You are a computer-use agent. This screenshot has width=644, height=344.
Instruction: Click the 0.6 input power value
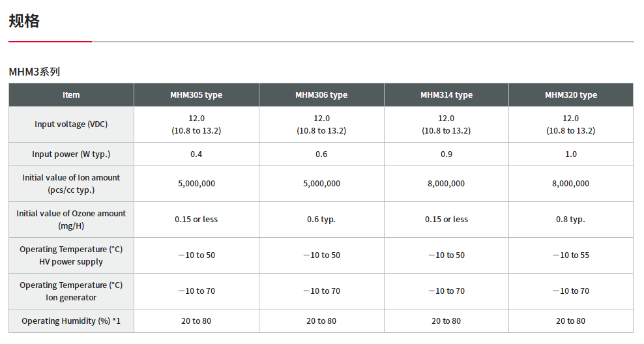pyautogui.click(x=321, y=154)
